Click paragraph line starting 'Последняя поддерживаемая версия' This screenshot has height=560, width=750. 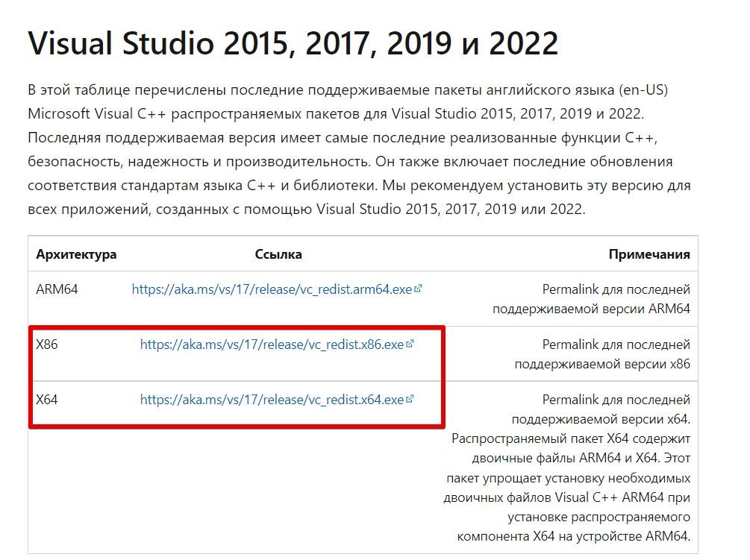point(343,138)
